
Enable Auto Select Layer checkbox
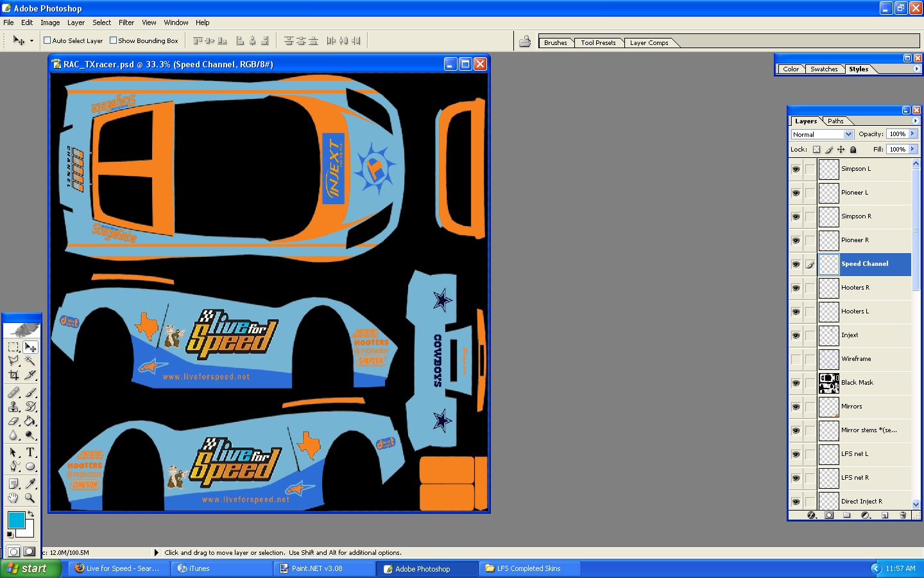47,40
